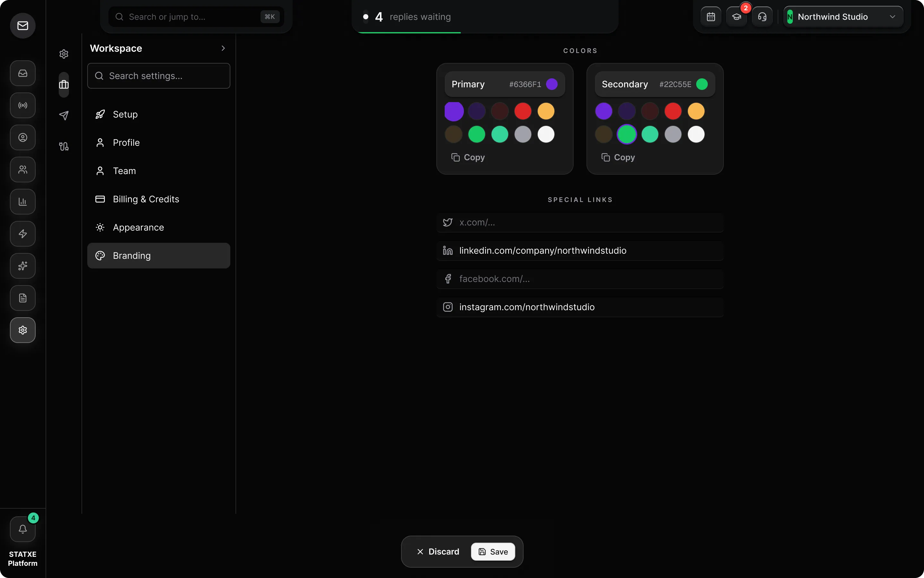The width and height of the screenshot is (924, 578).
Task: Copy the Secondary color value
Action: point(618,157)
